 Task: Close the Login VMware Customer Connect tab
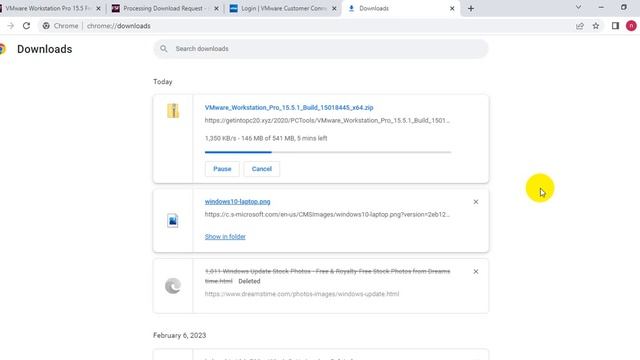tap(334, 8)
